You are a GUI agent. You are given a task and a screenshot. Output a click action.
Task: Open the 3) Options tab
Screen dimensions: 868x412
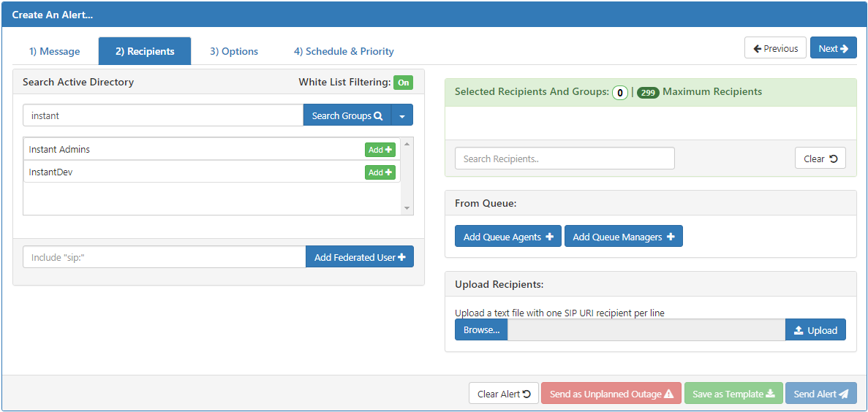233,51
